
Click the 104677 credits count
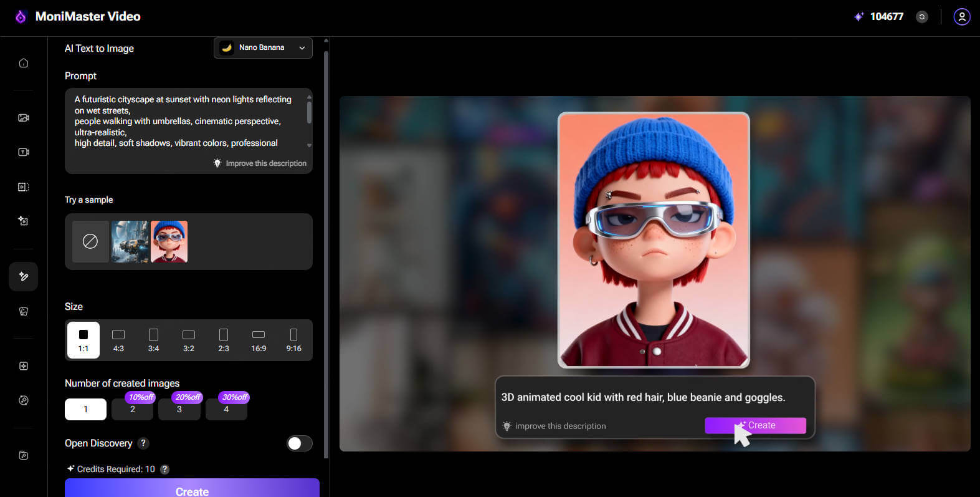887,17
